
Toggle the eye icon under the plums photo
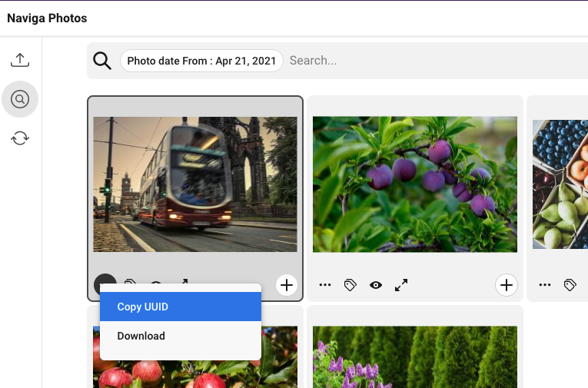[376, 285]
